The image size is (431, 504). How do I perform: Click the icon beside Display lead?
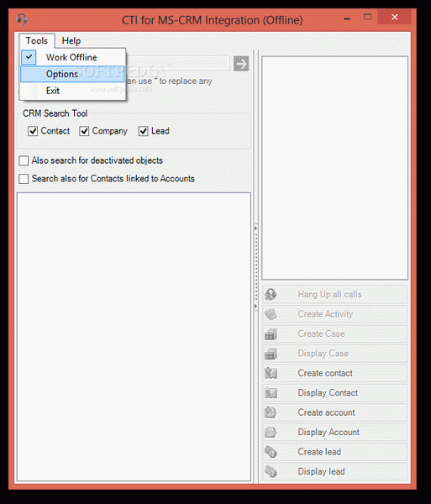click(271, 471)
